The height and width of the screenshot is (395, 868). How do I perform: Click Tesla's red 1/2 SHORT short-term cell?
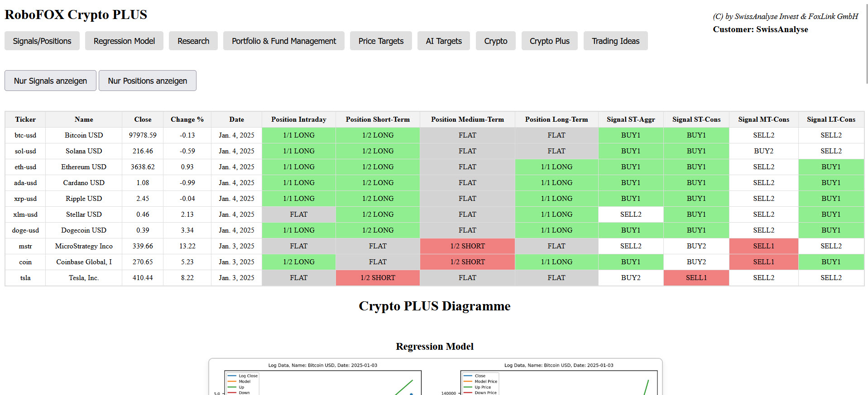click(x=378, y=278)
